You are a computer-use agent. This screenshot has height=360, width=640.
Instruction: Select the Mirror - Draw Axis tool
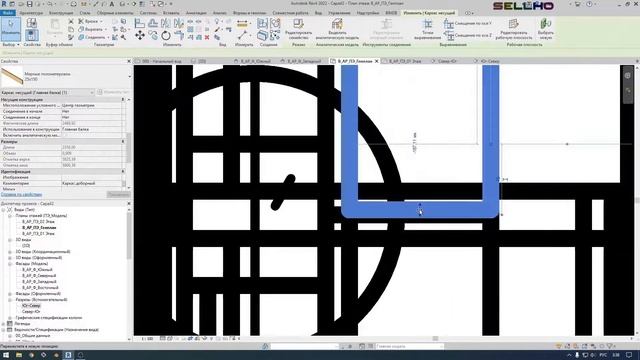point(179,24)
